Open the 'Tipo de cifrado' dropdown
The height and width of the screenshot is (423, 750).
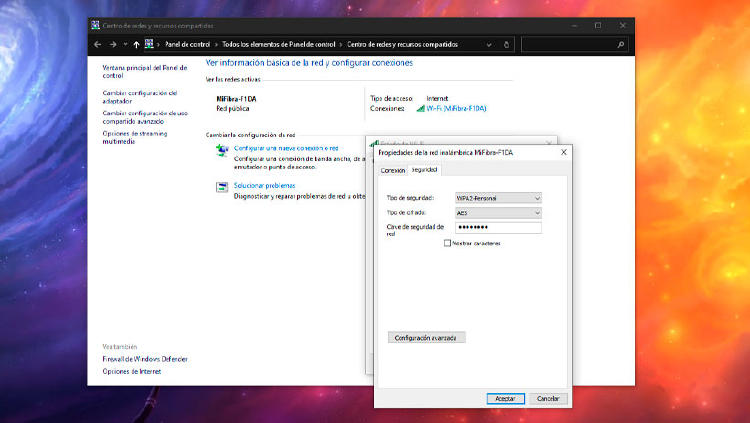coord(497,213)
